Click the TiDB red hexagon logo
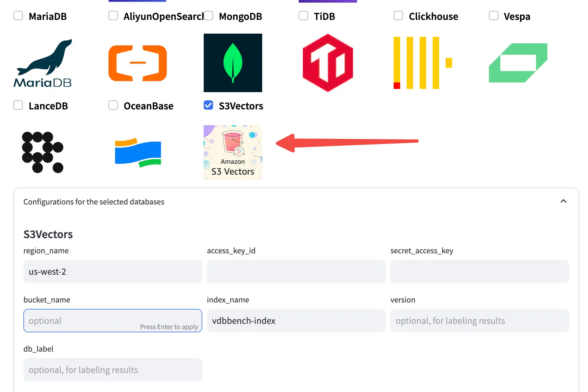 pos(328,63)
